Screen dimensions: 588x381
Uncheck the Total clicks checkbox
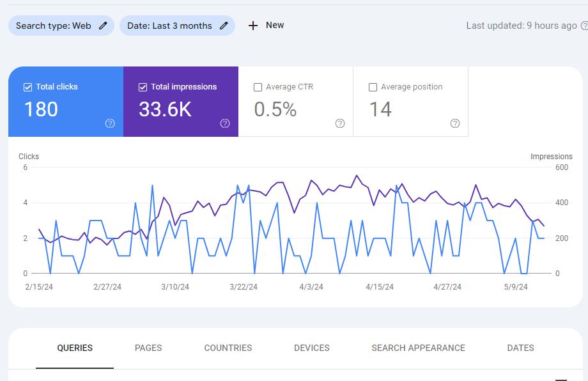click(x=27, y=88)
